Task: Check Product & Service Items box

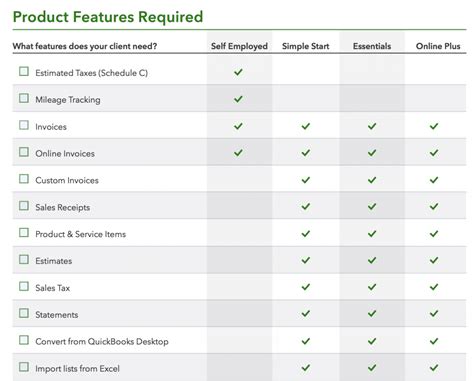Action: 24,232
